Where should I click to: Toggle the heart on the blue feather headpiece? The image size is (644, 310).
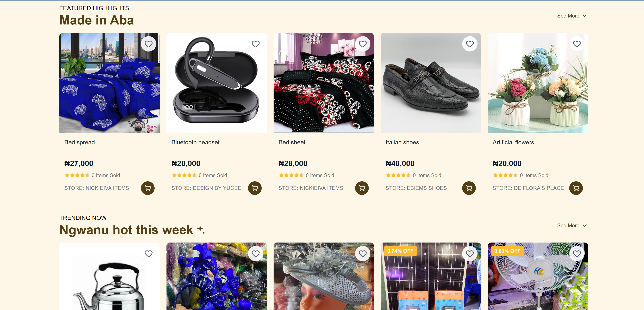click(x=256, y=253)
